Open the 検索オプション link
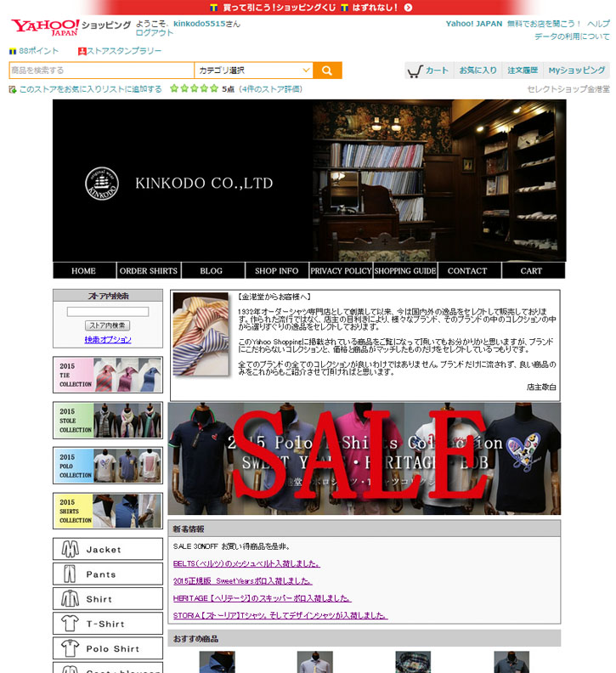 coord(108,340)
